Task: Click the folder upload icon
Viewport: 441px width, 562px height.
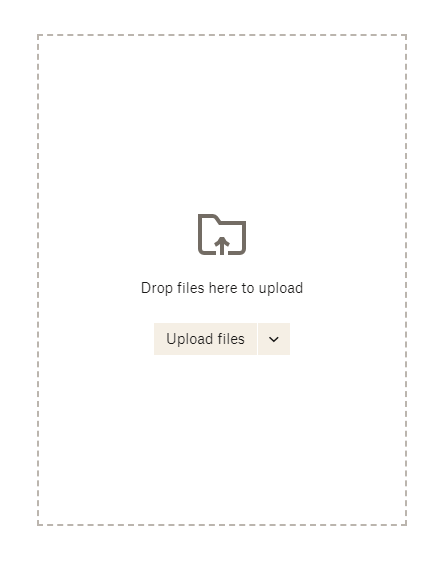Action: 222,234
